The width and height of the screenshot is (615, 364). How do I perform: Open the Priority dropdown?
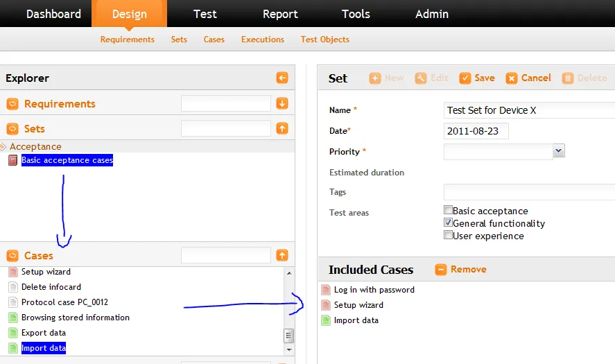click(x=559, y=151)
